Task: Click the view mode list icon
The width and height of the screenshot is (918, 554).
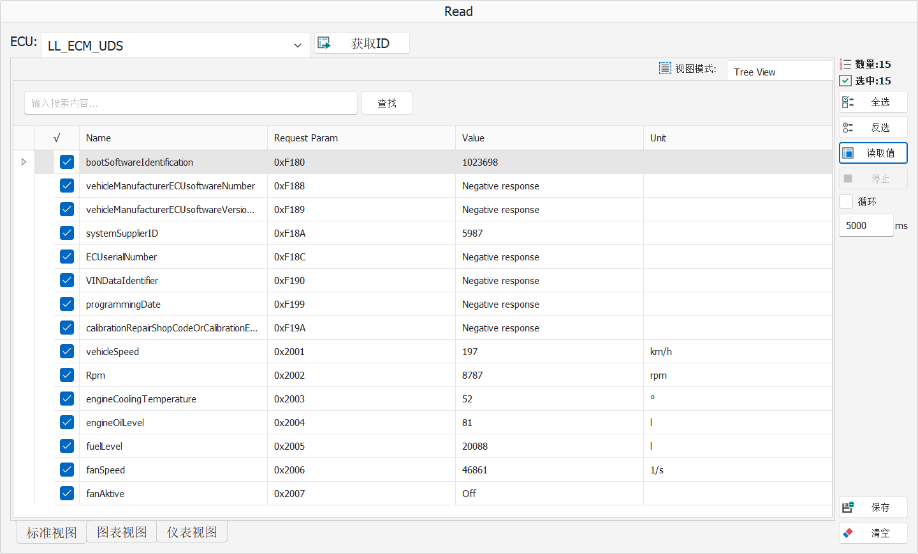Action: point(664,69)
